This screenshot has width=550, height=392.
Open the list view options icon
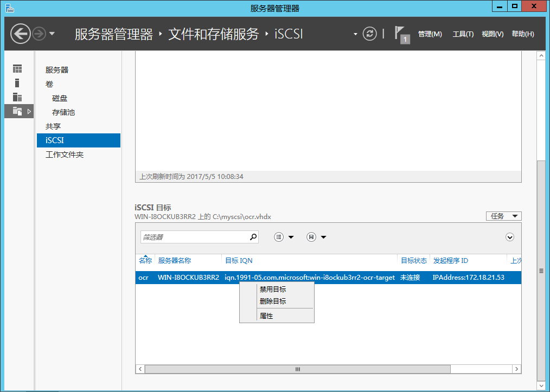278,237
